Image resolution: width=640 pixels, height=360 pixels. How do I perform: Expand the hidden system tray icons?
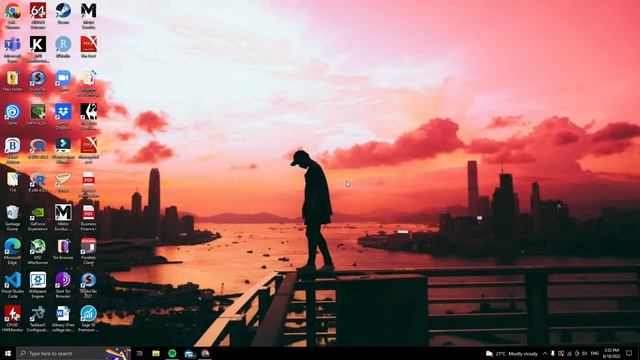click(545, 353)
